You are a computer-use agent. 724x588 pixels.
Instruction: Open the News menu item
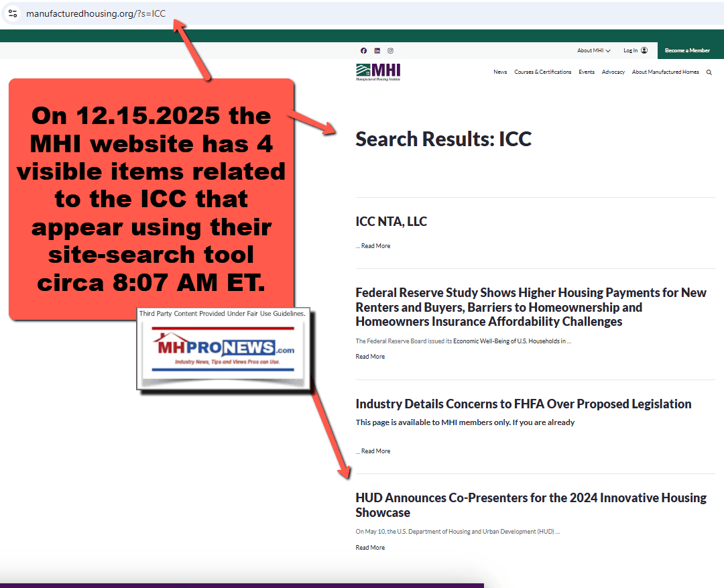coord(500,72)
